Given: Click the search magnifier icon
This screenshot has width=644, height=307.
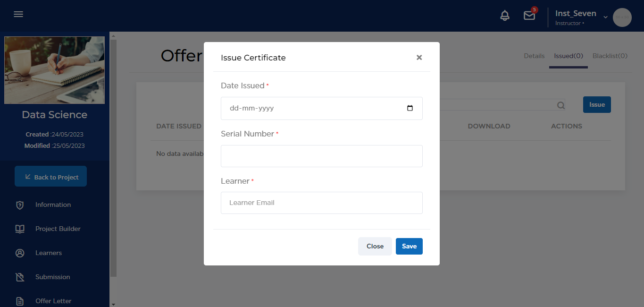Looking at the screenshot, I should (560, 105).
